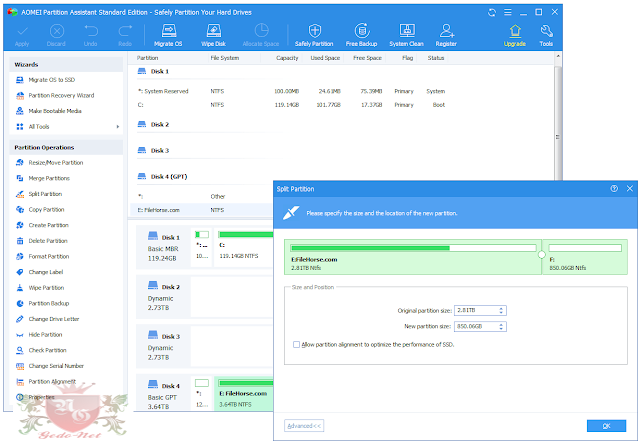
Task: Collapse options with the Advanced<< button
Action: tap(304, 426)
